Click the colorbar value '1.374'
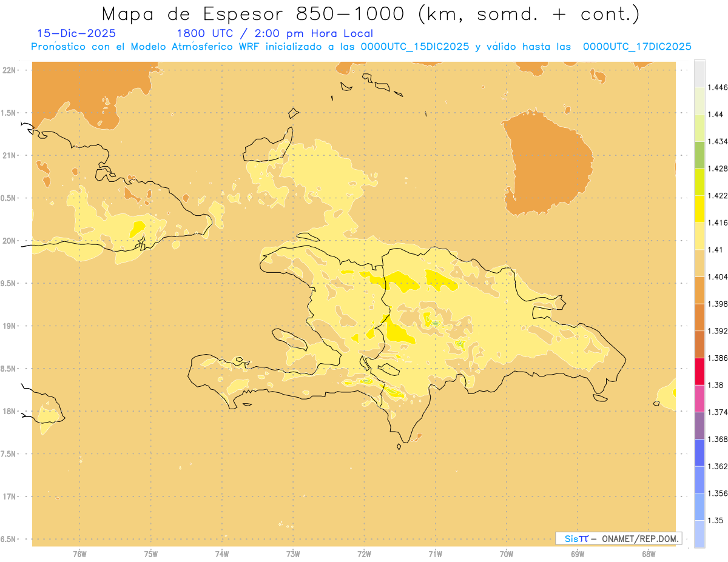The height and width of the screenshot is (562, 728). pyautogui.click(x=718, y=412)
